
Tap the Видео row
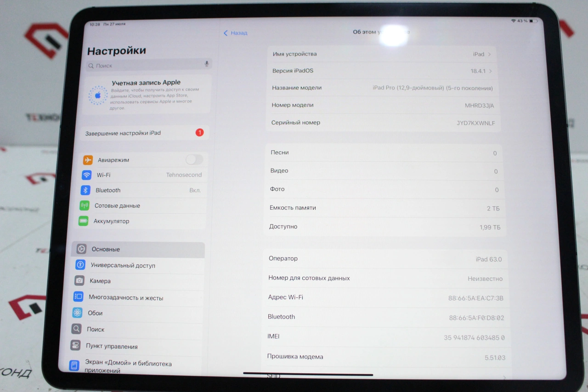[x=384, y=171]
